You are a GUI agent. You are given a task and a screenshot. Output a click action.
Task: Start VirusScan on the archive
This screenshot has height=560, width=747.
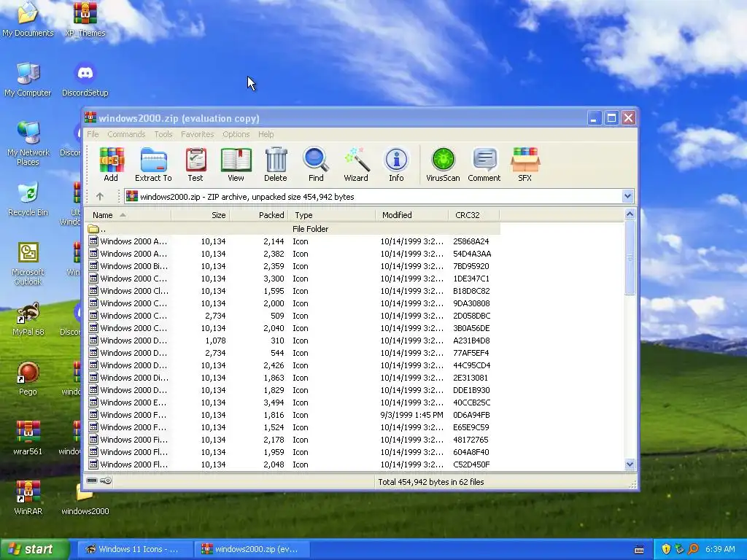[x=443, y=165]
